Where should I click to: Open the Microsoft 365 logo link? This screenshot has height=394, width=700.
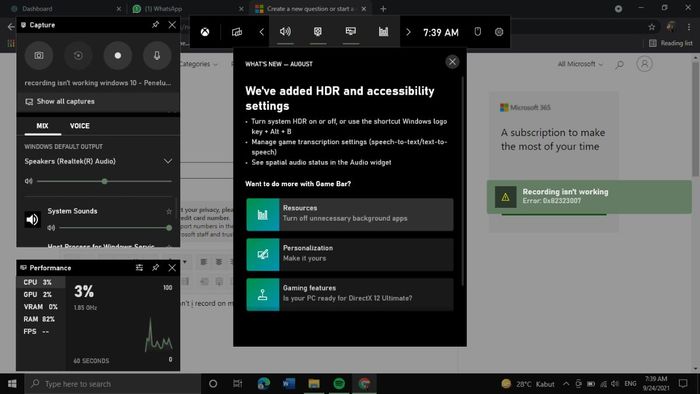pyautogui.click(x=525, y=108)
